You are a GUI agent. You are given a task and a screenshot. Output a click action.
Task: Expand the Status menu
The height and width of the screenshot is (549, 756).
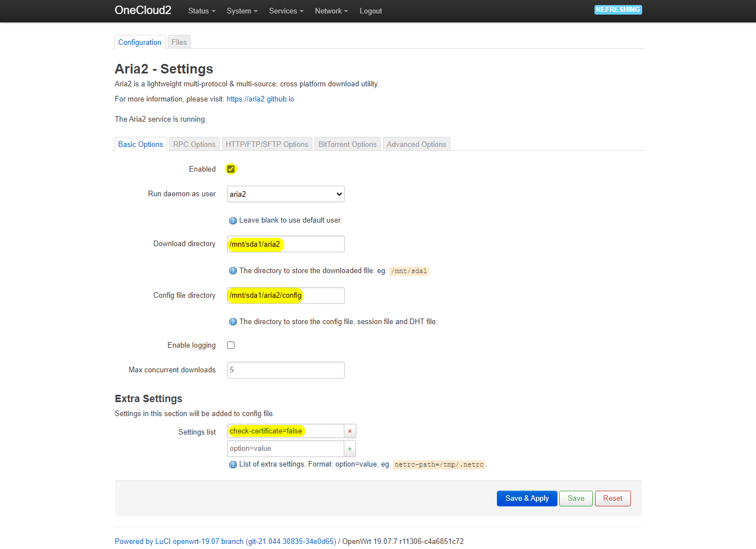(x=201, y=11)
